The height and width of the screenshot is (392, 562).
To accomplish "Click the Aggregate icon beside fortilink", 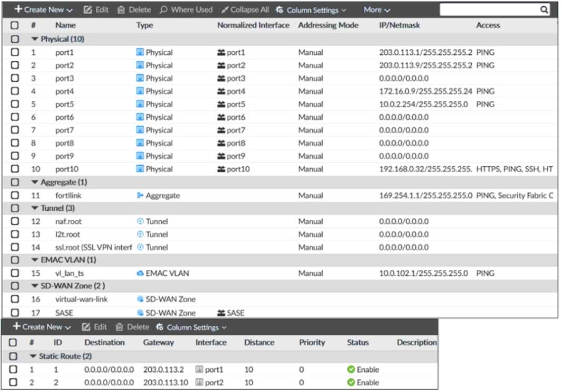I will [139, 195].
